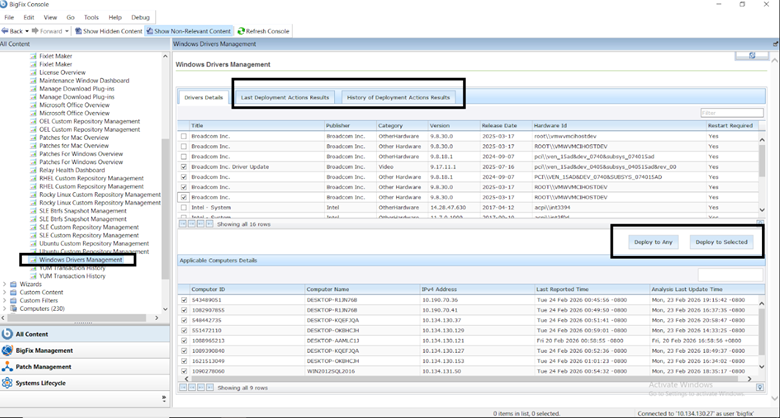Open the Patch Management domain icon
780x418 pixels.
pyautogui.click(x=8, y=367)
